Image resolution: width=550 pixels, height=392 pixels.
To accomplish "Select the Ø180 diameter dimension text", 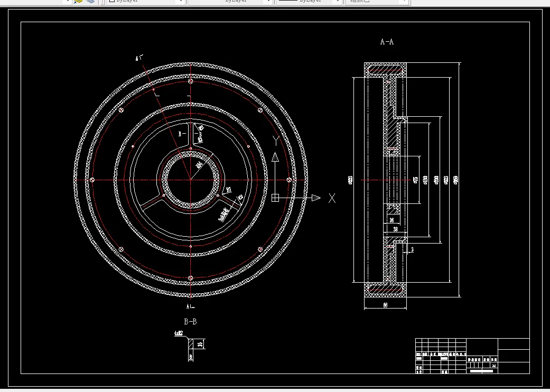I will [x=425, y=180].
